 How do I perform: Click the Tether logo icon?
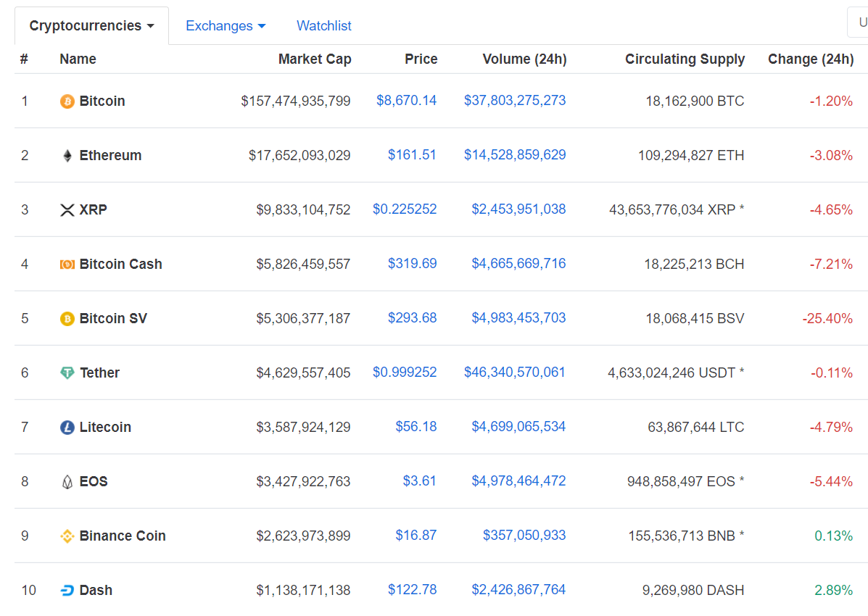(x=67, y=373)
